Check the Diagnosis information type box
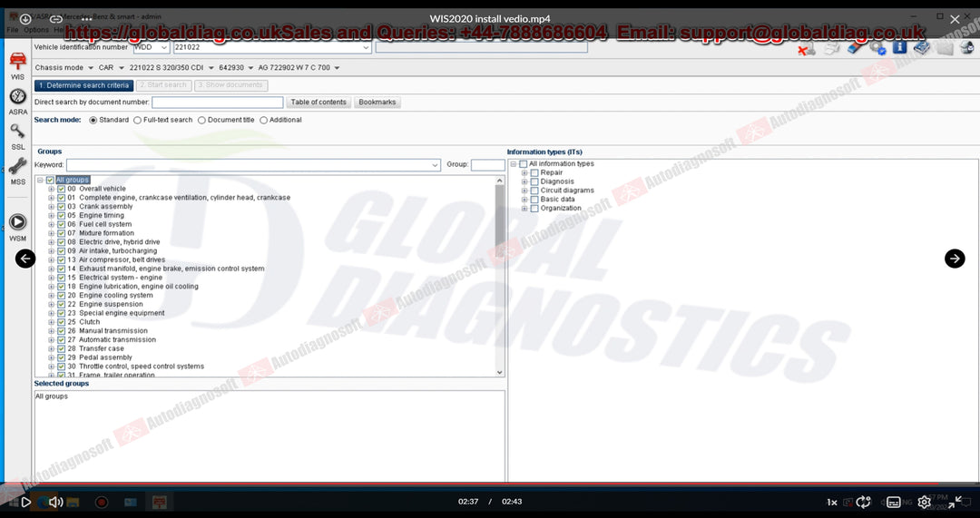Viewport: 980px width, 518px height. (534, 181)
